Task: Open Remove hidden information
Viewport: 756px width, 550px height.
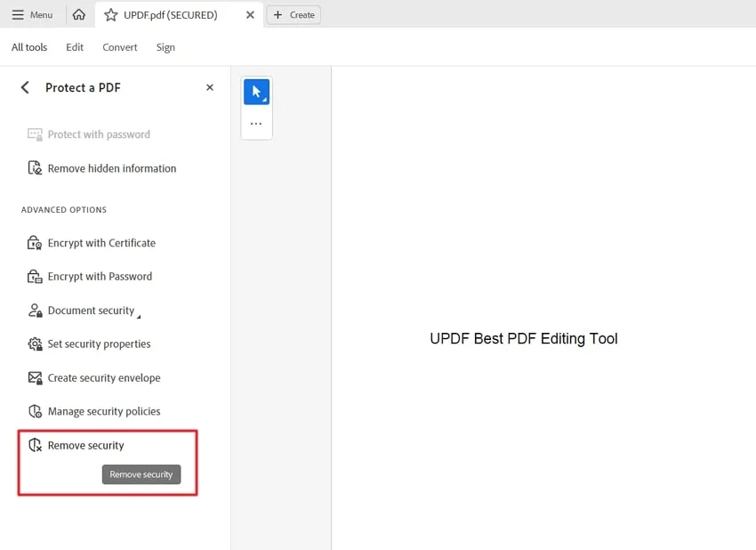Action: (112, 168)
